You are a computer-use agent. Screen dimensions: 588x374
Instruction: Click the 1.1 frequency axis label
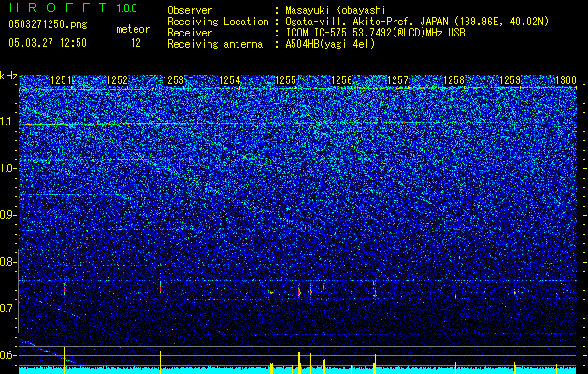pyautogui.click(x=8, y=122)
